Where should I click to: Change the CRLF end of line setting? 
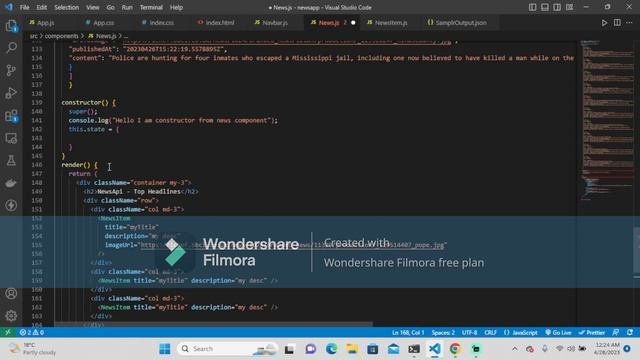490,332
